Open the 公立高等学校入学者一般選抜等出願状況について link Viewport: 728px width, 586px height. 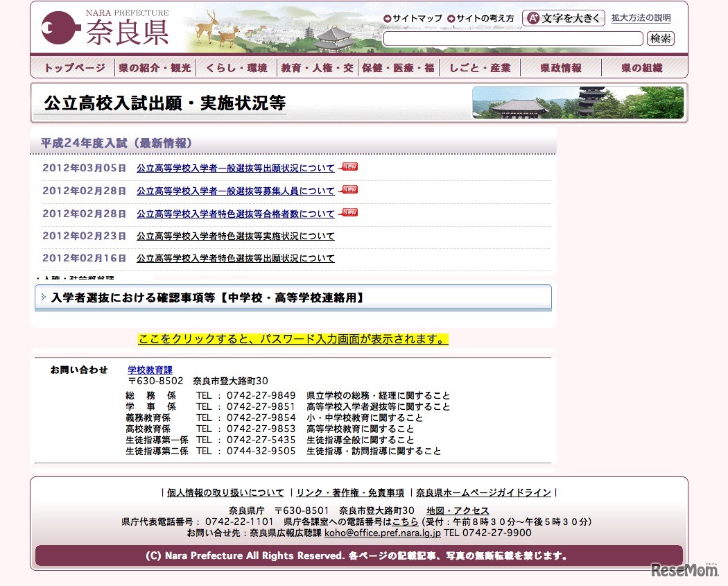(x=236, y=167)
